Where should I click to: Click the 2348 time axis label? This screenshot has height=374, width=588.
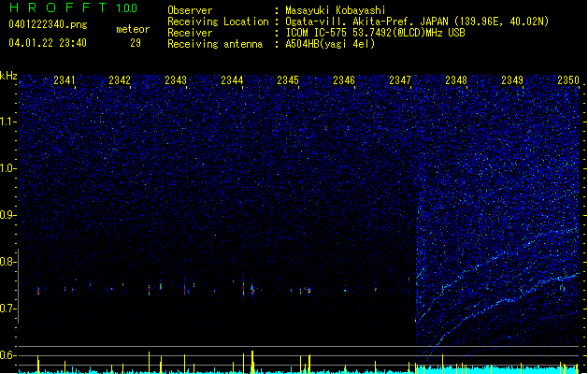(456, 80)
